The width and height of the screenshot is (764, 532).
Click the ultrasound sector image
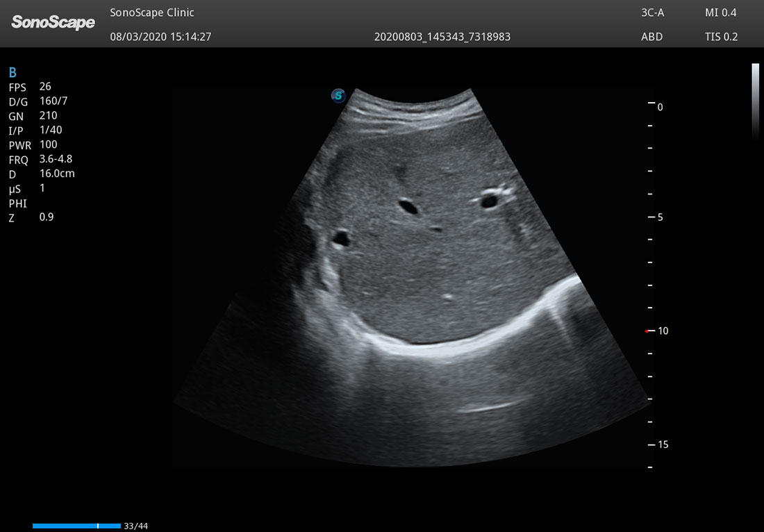point(412,278)
